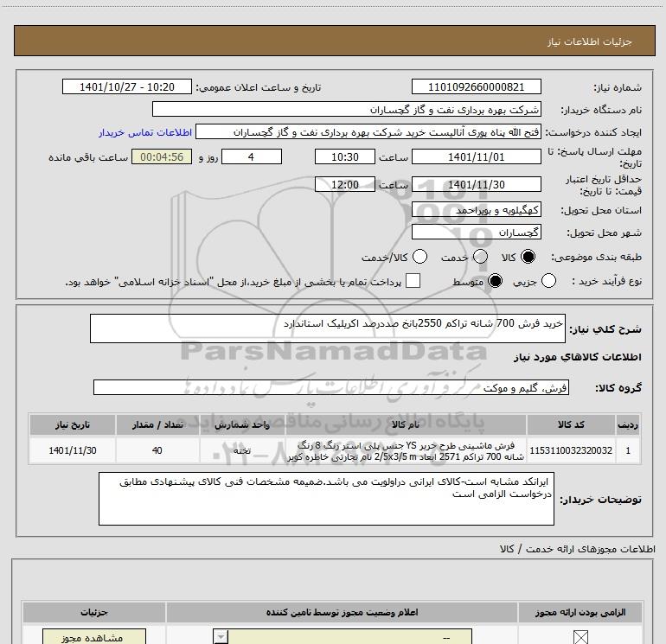Screen dimensions: 666x644
Task: Click the machine carpet product name cell
Action: [406, 450]
